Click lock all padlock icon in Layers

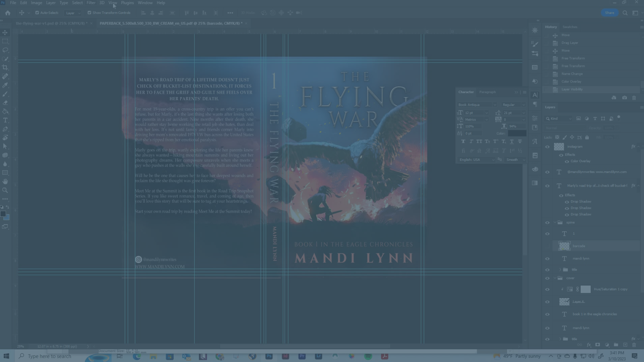[587, 137]
